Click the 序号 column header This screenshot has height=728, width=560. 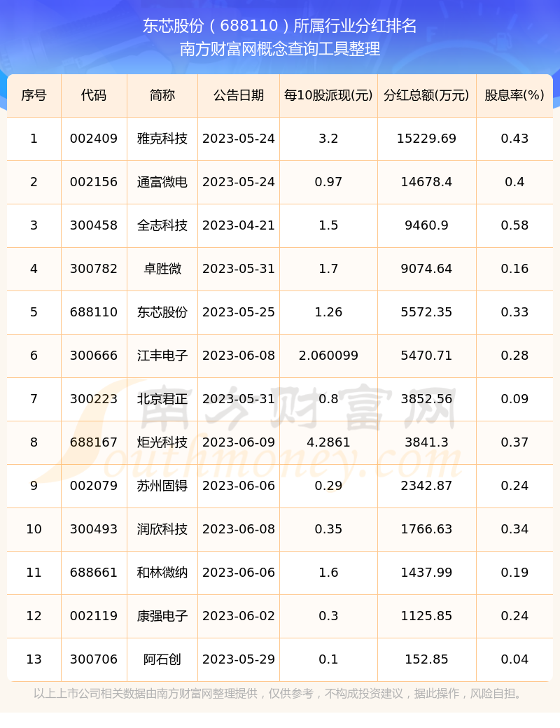click(34, 95)
